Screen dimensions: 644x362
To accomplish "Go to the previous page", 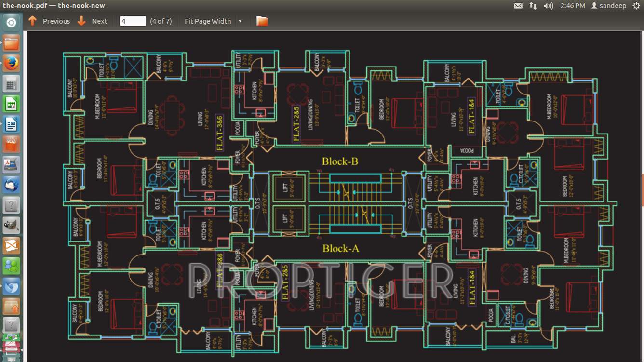I will point(49,21).
